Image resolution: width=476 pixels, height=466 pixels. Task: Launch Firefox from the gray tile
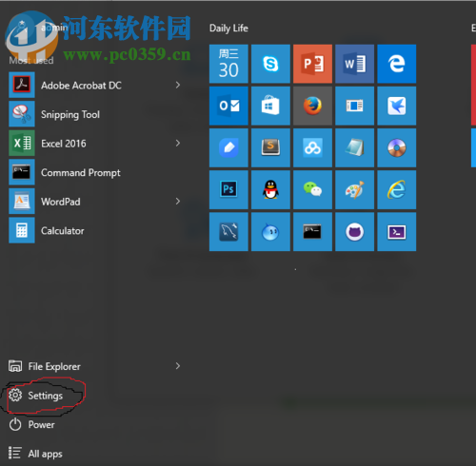(x=312, y=106)
